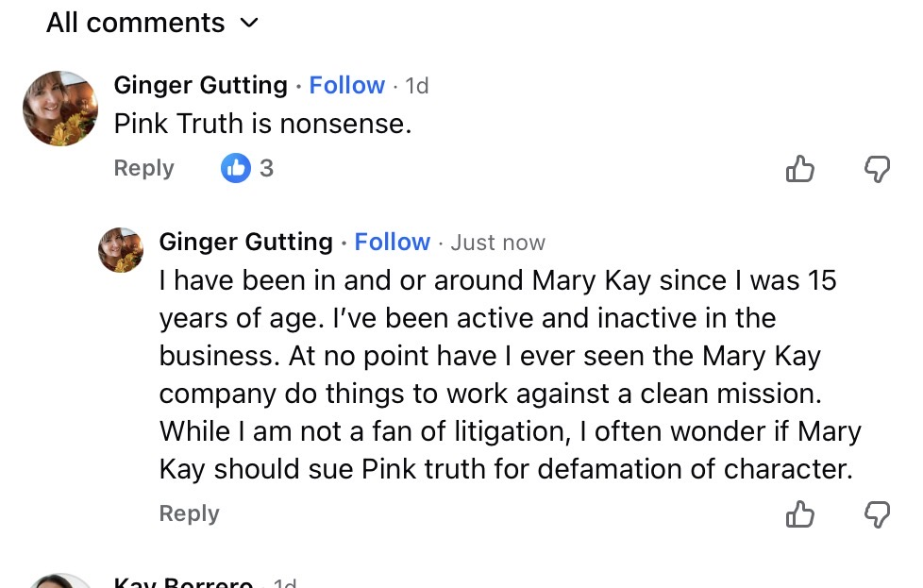Thumbs up the reply about Mary Kay litigation
The image size is (923, 588).
[x=800, y=514]
